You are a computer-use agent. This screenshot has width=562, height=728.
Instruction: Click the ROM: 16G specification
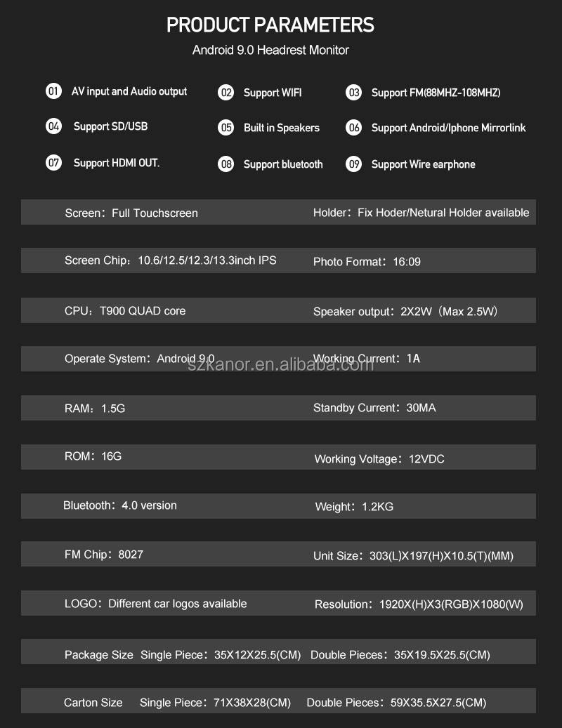[93, 456]
